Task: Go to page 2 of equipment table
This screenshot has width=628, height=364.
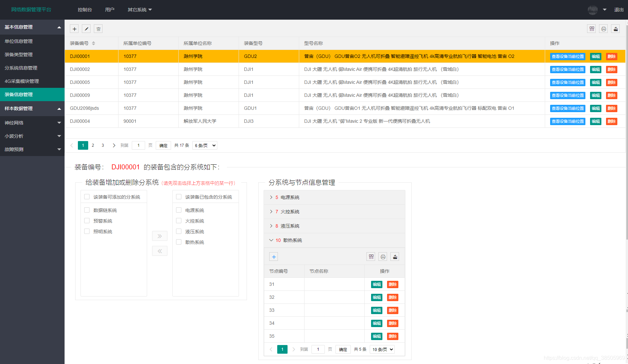Action: tap(93, 145)
